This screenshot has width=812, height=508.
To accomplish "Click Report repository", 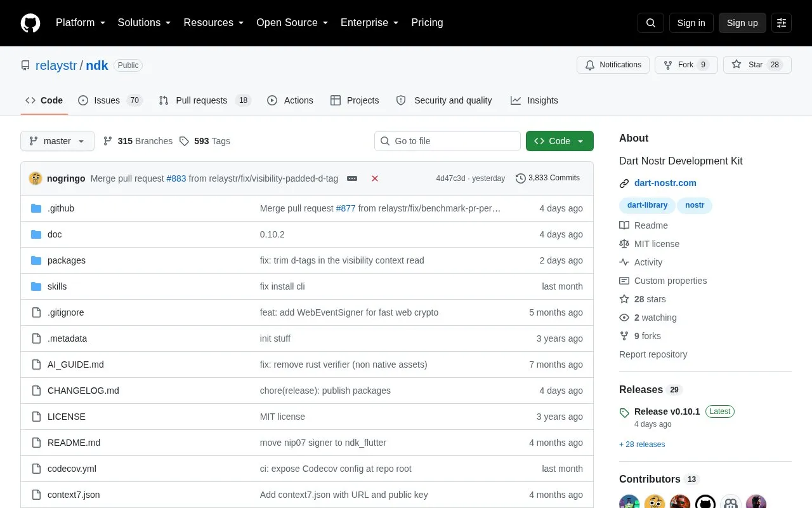I will [x=653, y=354].
